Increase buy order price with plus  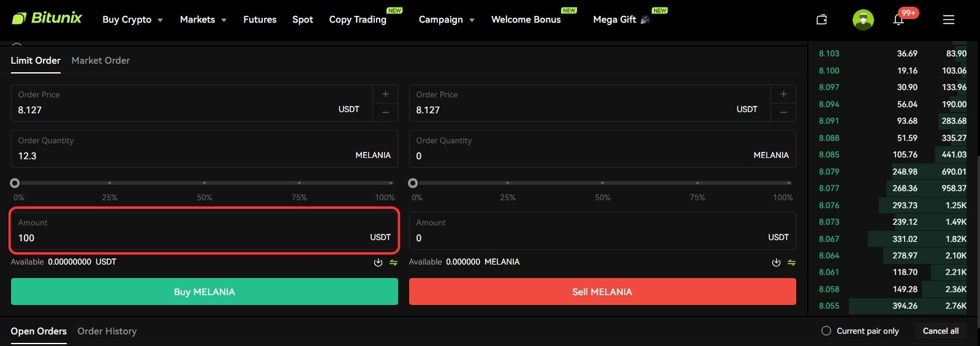pos(385,94)
